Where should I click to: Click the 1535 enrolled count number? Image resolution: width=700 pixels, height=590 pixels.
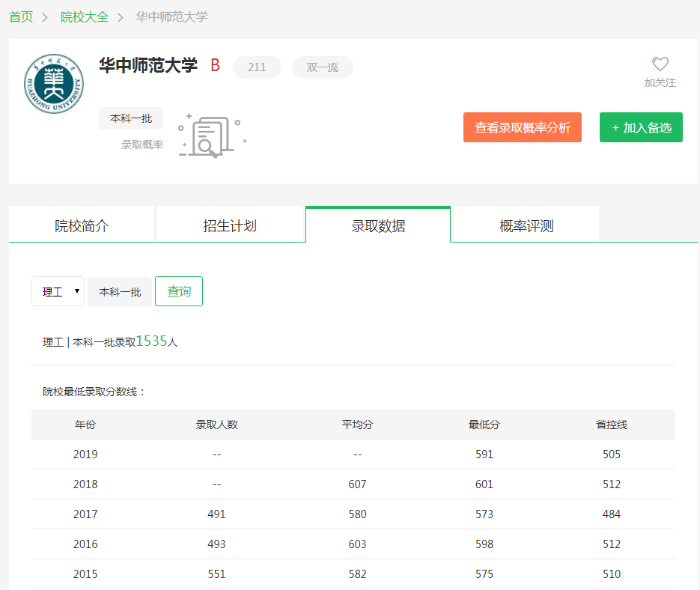[x=151, y=341]
